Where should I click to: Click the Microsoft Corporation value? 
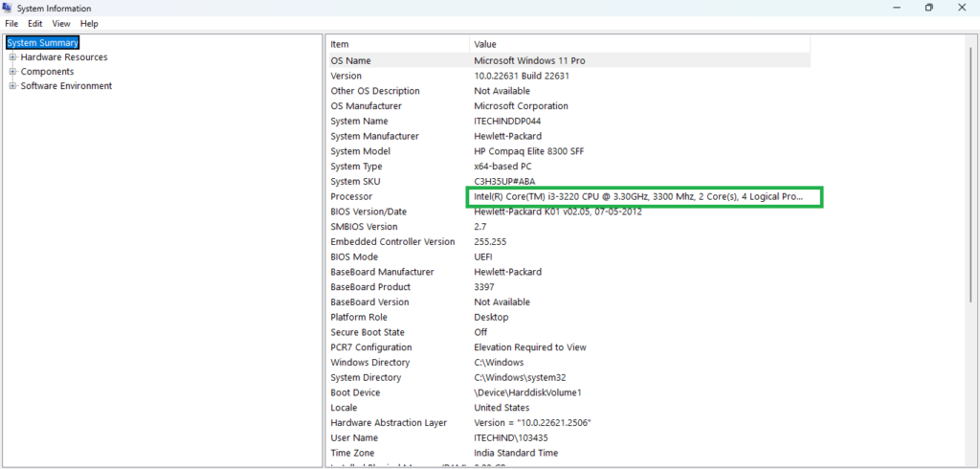[522, 105]
